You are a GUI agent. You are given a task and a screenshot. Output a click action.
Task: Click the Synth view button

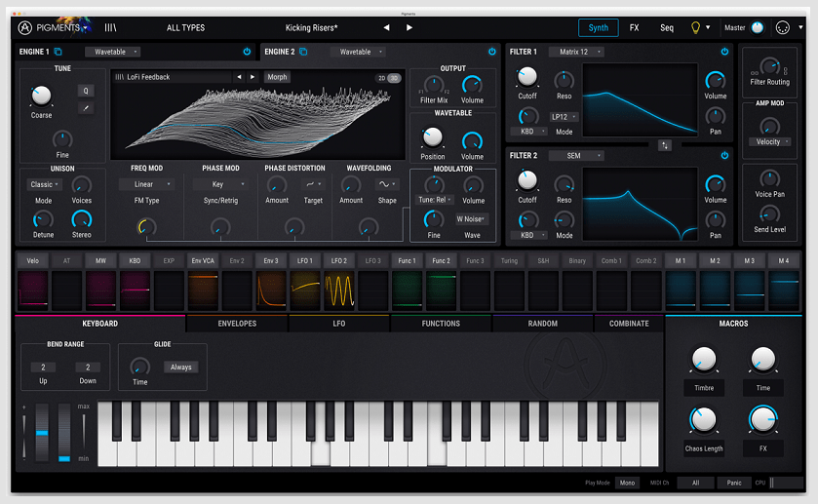(x=599, y=27)
